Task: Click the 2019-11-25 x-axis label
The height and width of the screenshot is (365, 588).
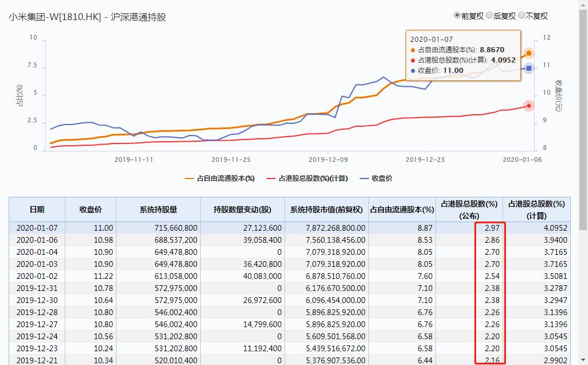Action: pos(231,160)
